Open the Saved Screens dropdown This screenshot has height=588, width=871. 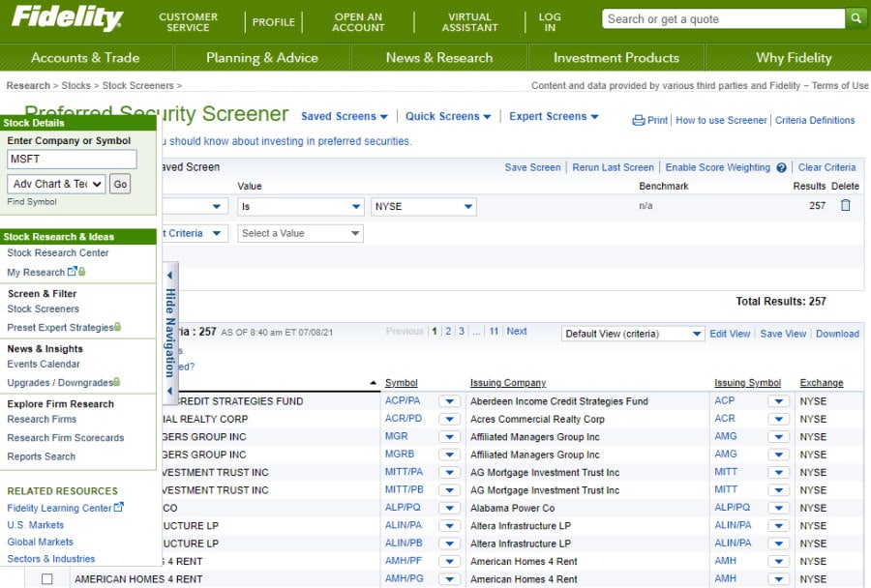[x=344, y=117]
